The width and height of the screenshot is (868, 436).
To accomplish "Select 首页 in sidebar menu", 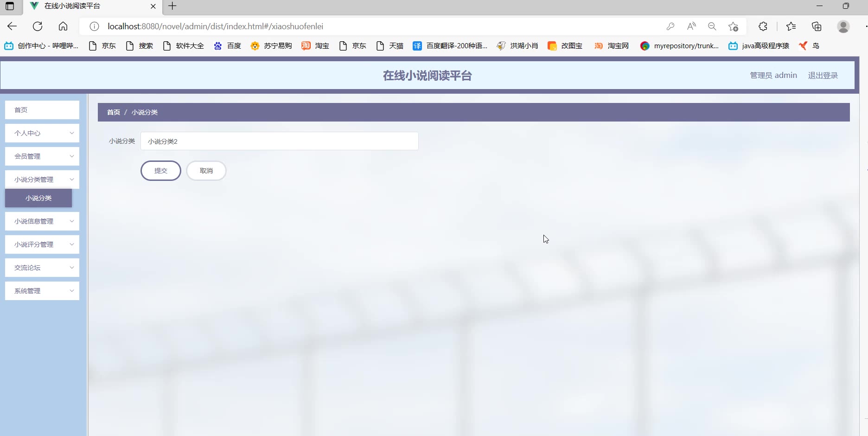I will 42,110.
